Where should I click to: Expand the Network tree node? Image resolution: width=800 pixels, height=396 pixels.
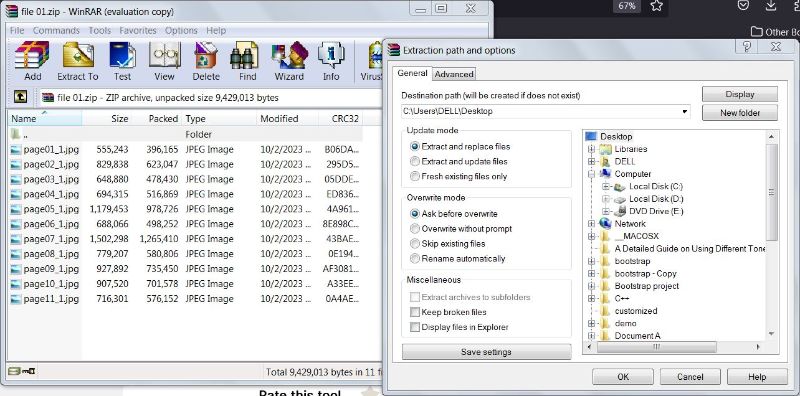[591, 224]
